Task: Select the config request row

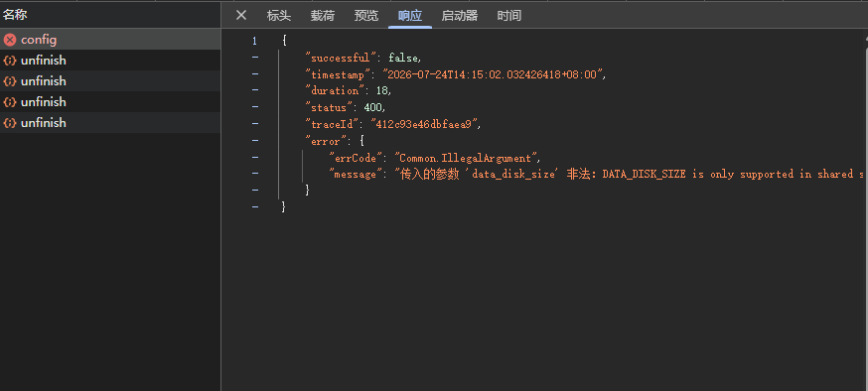Action: [110, 40]
